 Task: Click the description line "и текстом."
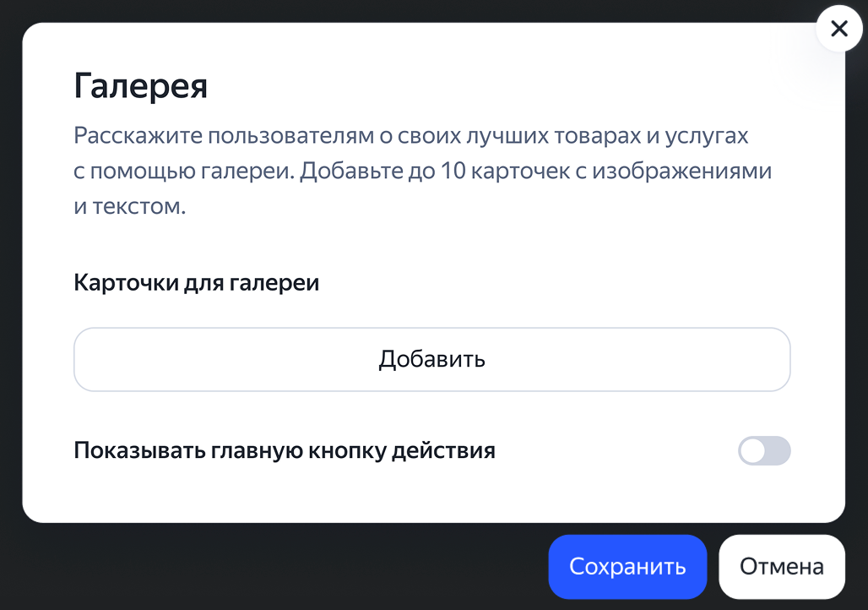point(129,207)
